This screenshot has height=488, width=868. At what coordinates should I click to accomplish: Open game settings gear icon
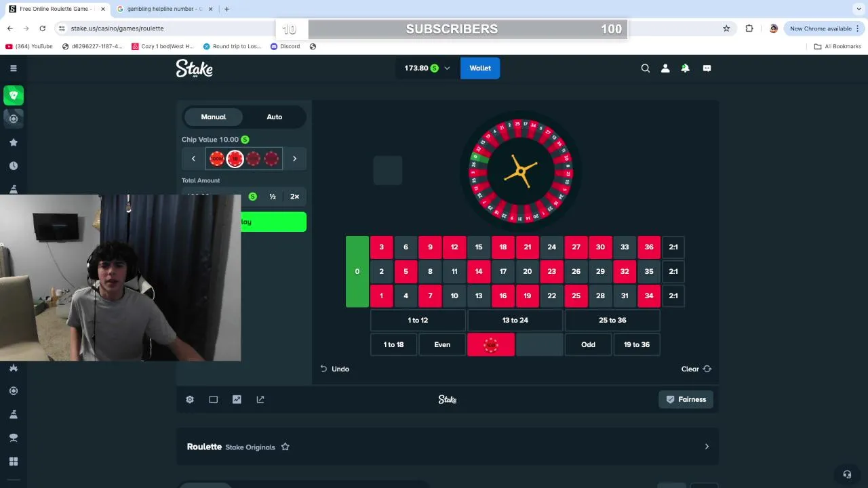[190, 399]
